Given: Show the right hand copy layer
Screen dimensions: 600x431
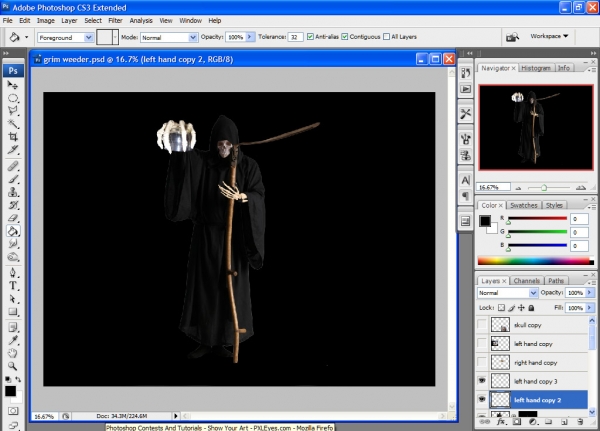Looking at the screenshot, I should tap(482, 362).
